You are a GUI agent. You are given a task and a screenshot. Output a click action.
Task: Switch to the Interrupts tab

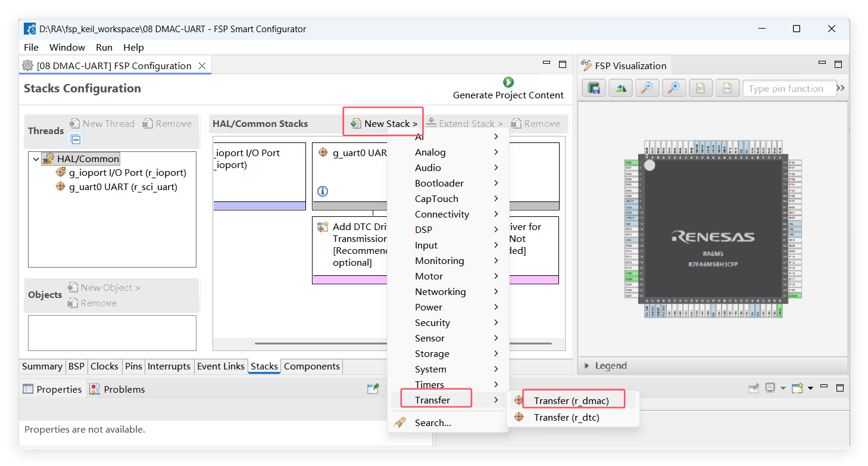169,366
